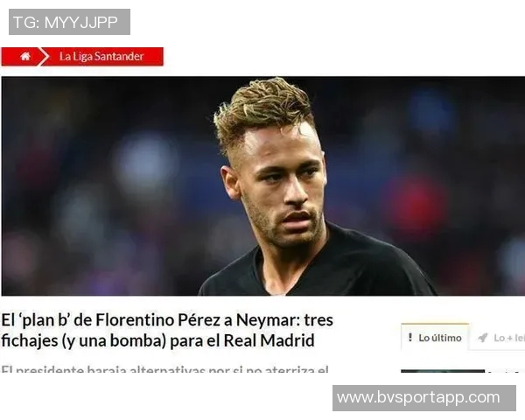Screen dimensions: 525x420
Task: Open the sidebar thumbnail under Lo último
Action: point(443,371)
